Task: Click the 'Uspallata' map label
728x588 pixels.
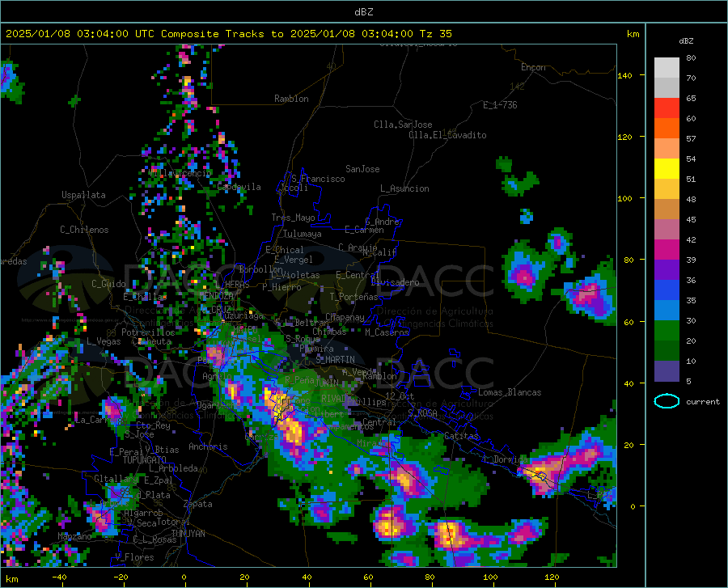Action: pyautogui.click(x=83, y=195)
